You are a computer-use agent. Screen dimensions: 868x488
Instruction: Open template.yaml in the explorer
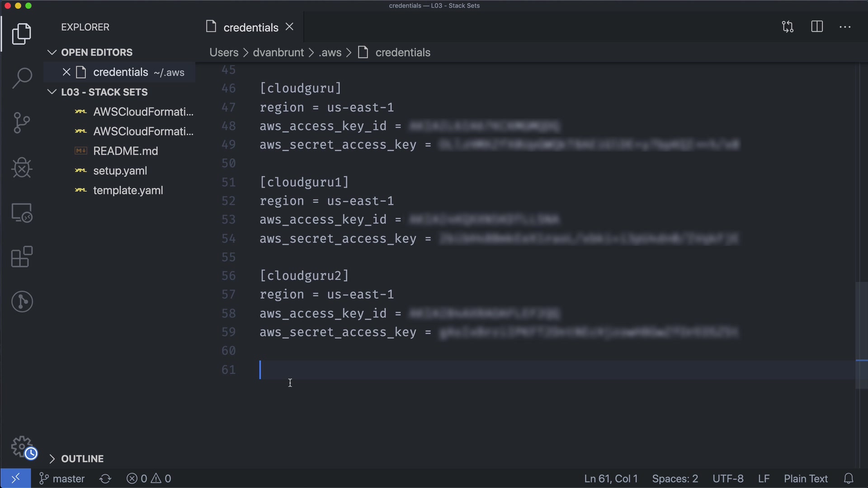click(x=128, y=191)
